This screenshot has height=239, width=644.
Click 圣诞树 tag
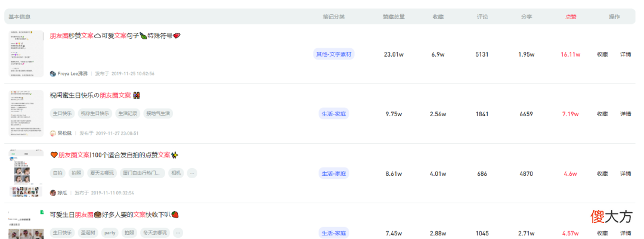coord(88,232)
